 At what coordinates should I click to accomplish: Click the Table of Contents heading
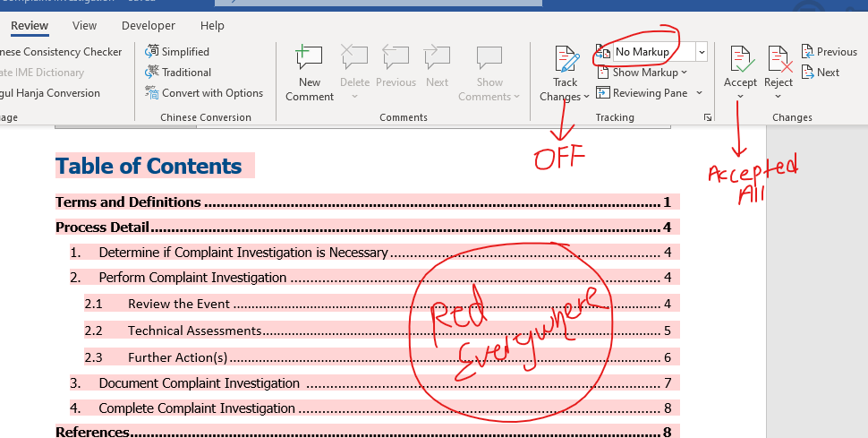(149, 166)
